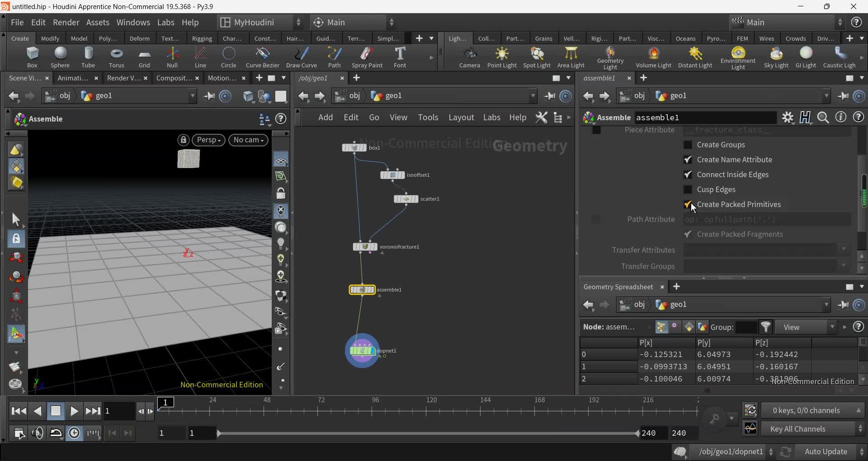Open the Labs menu in the main menu bar

click(166, 22)
